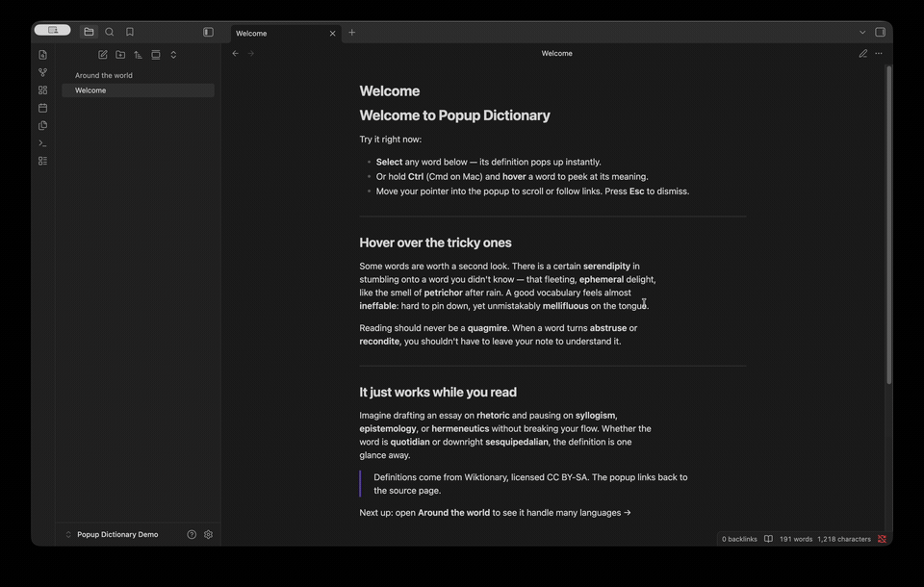Screen dimensions: 924x587
Task: Navigate forward with the right arrow
Action: point(251,53)
